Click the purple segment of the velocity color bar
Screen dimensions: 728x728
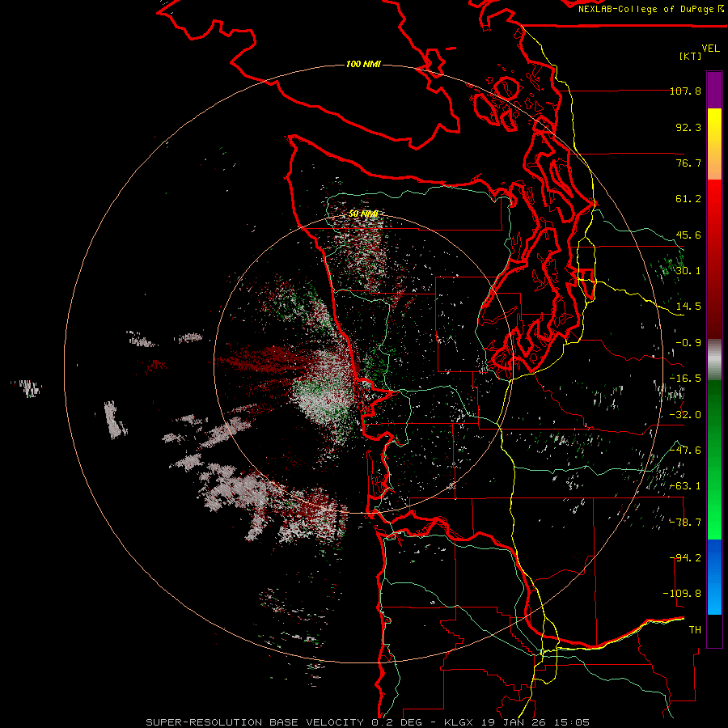click(x=714, y=90)
